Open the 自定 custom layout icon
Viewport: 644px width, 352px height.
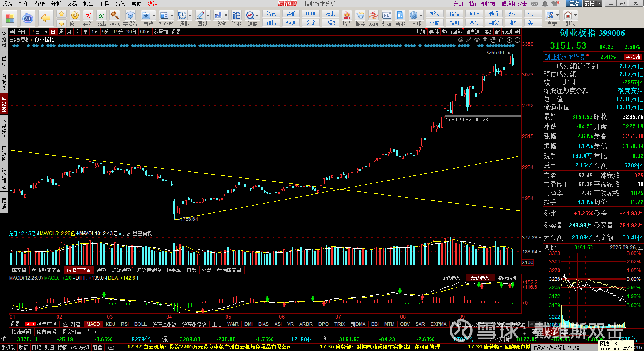click(550, 15)
